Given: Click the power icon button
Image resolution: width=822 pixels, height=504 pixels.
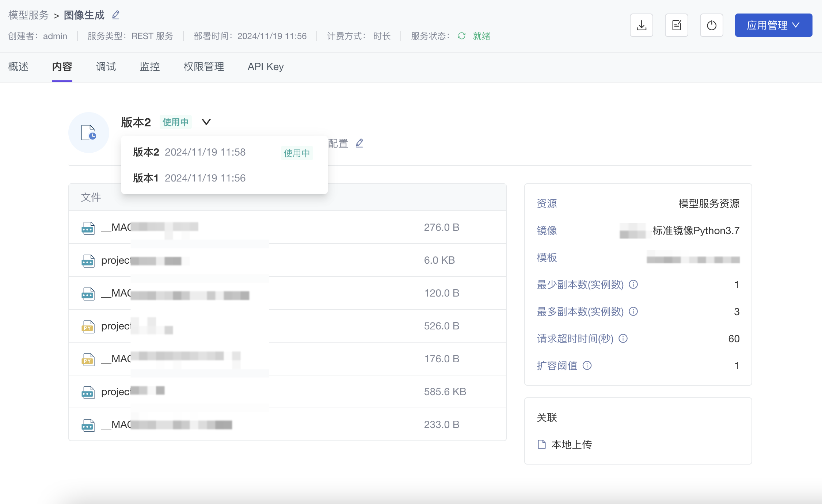Looking at the screenshot, I should point(712,25).
